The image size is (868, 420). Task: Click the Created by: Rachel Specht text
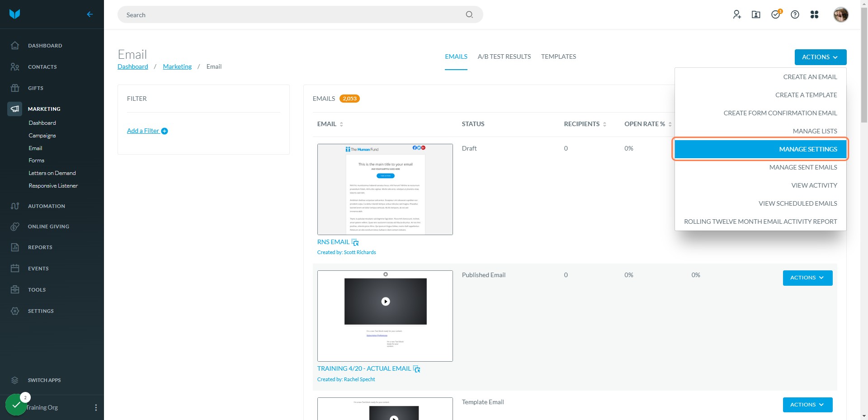[346, 379]
